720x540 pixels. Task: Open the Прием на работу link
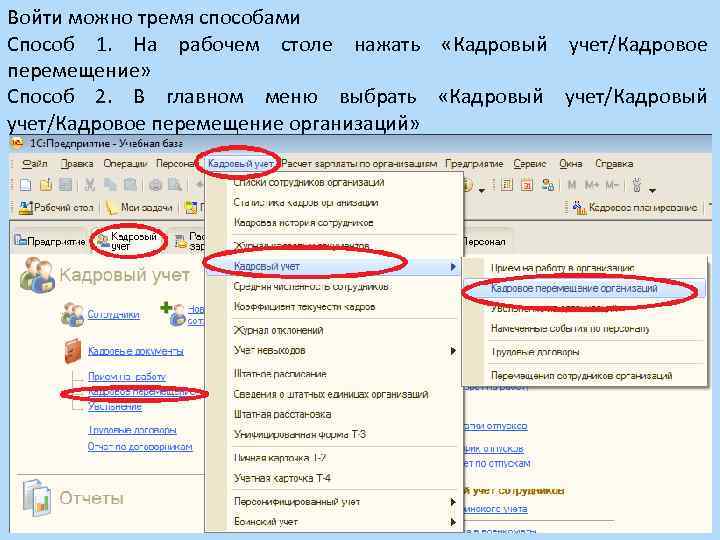click(x=127, y=377)
